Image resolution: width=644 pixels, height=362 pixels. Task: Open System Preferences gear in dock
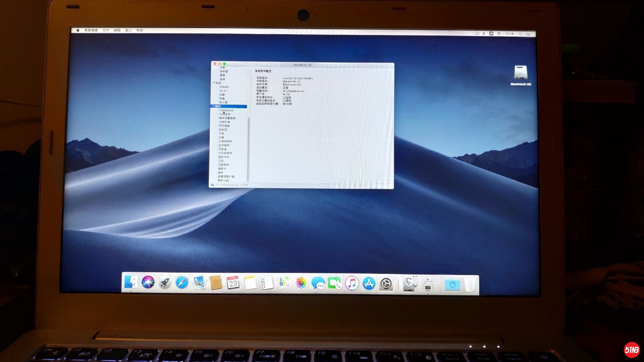386,284
